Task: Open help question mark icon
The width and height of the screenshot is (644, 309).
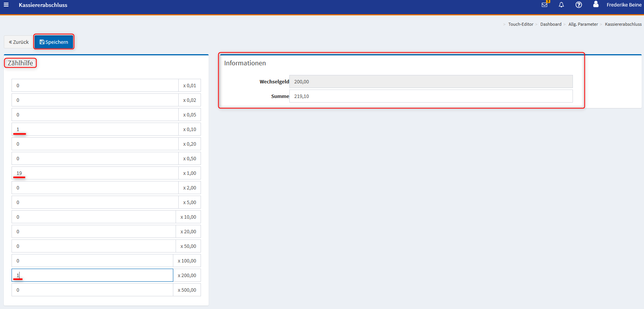Action: point(579,5)
